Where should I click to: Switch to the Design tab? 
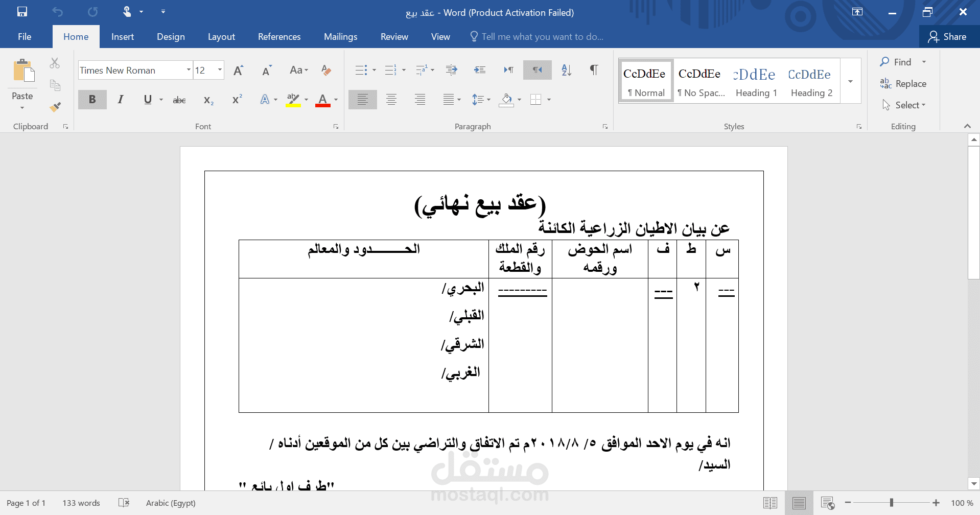coord(171,37)
